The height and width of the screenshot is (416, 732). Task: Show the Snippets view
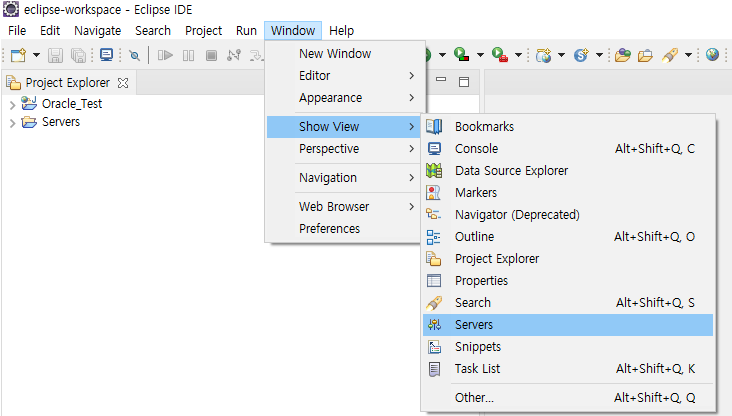pos(568,346)
